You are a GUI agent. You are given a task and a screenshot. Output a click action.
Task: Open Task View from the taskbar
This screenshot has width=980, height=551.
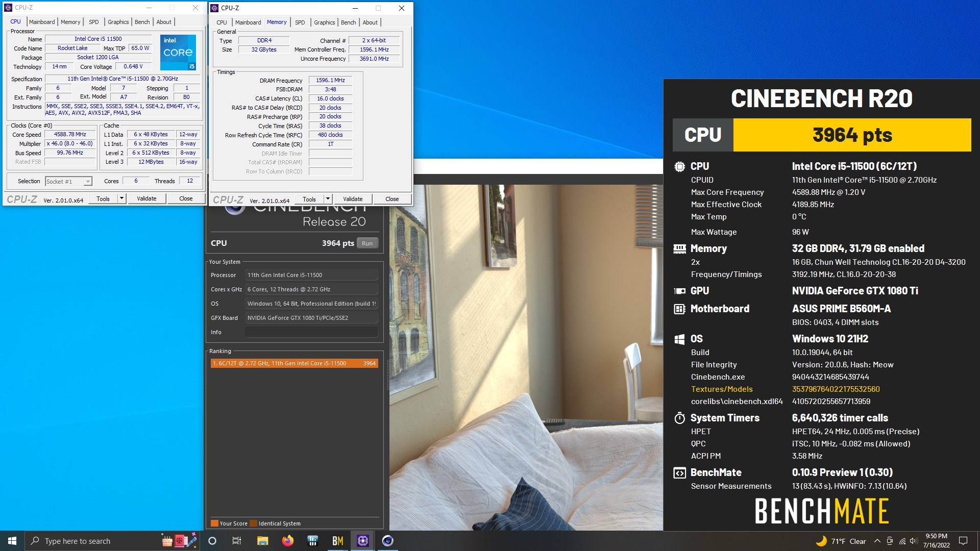[x=237, y=541]
